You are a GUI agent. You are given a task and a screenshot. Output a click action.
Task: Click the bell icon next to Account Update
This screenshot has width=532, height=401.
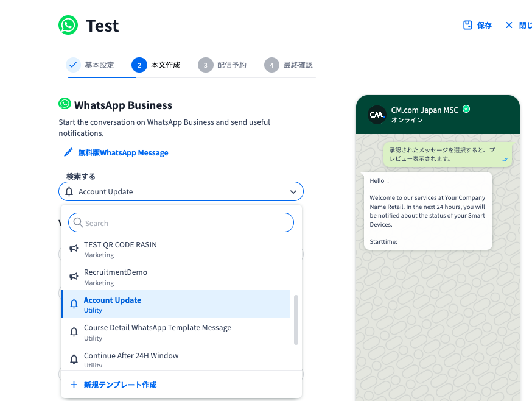74,304
